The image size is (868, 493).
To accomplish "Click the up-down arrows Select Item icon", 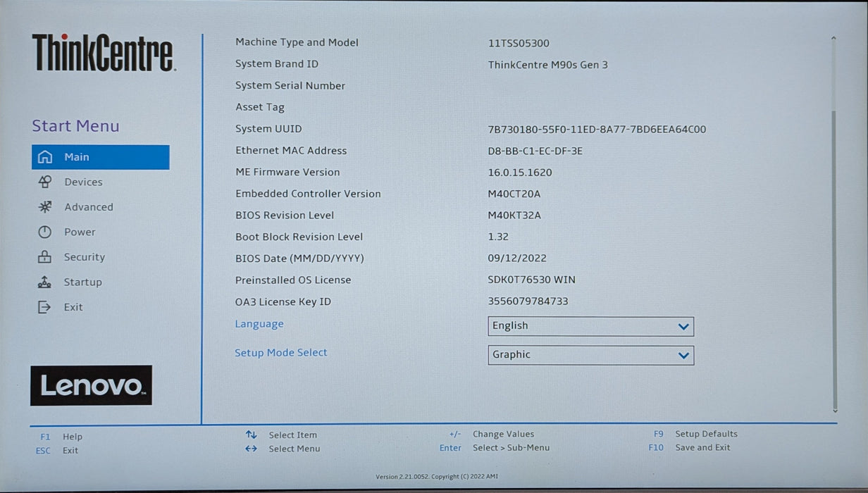I will click(x=252, y=435).
